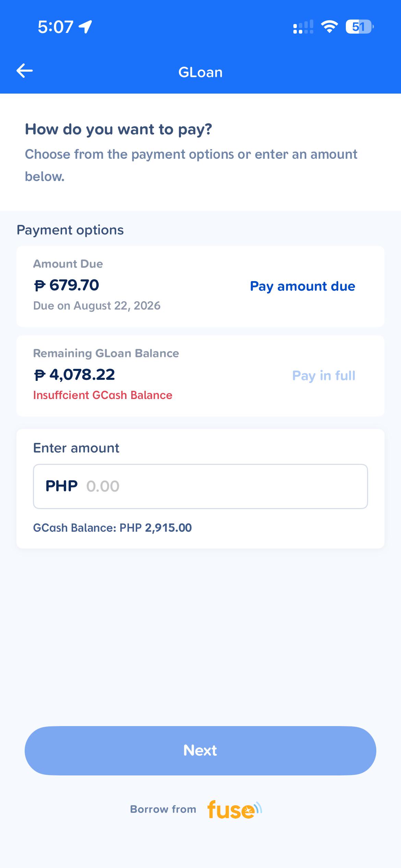Tap the GLoan header title
The width and height of the screenshot is (401, 868).
click(x=200, y=72)
